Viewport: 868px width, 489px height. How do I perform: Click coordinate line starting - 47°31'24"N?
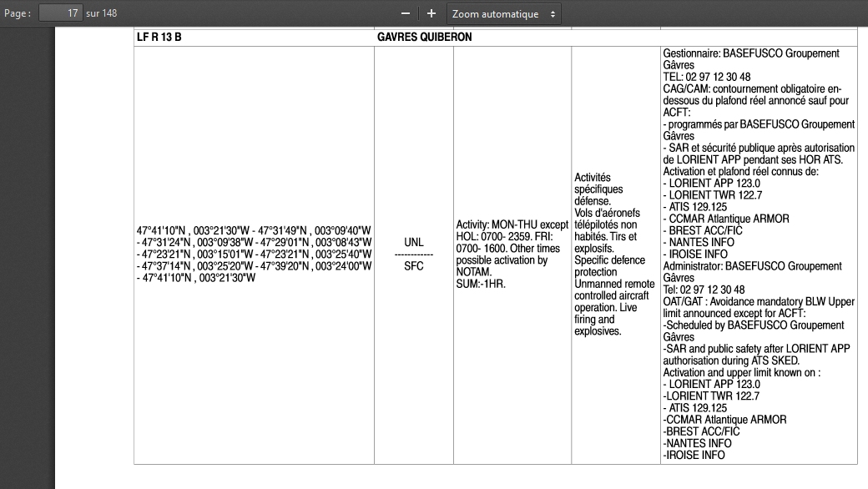pos(254,242)
